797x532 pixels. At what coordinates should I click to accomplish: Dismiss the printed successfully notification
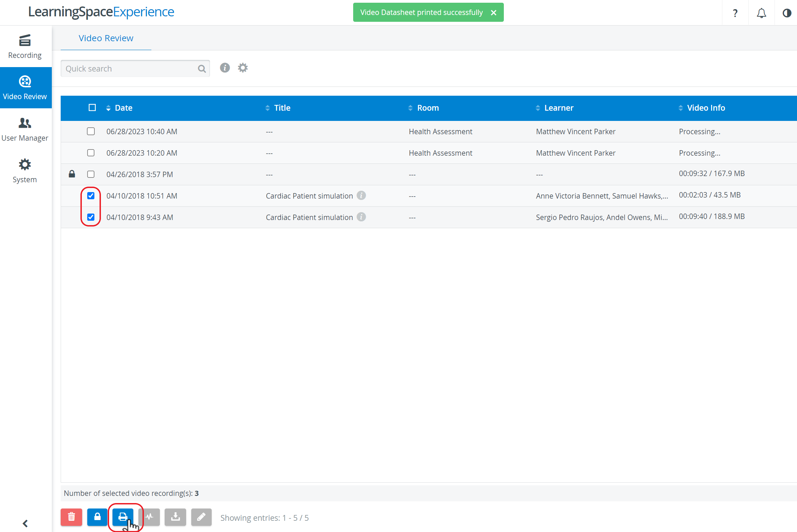(494, 13)
